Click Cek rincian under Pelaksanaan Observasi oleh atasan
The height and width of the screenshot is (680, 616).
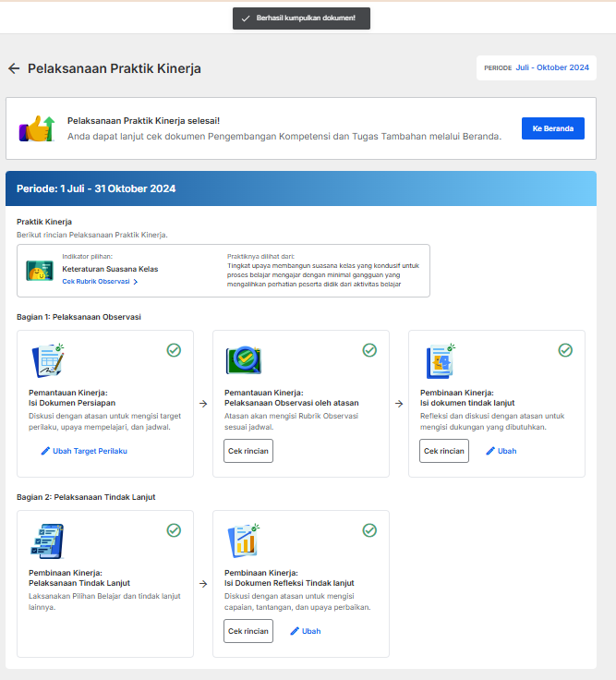(x=248, y=451)
